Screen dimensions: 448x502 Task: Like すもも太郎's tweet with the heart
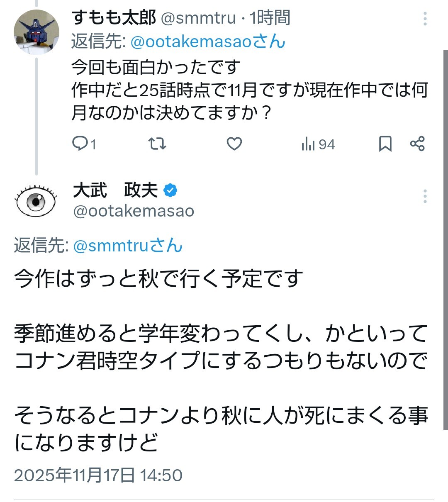(234, 144)
